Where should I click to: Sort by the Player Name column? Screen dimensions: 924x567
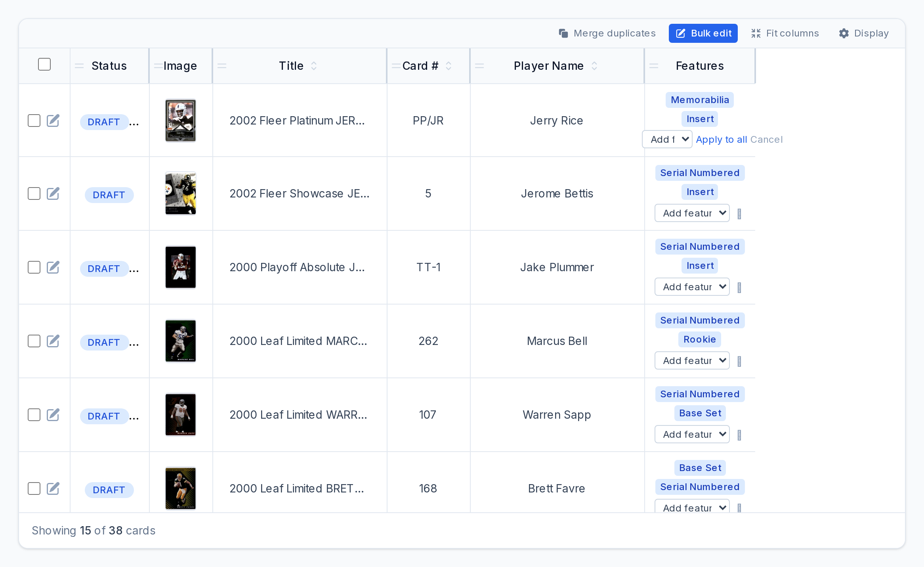click(594, 66)
